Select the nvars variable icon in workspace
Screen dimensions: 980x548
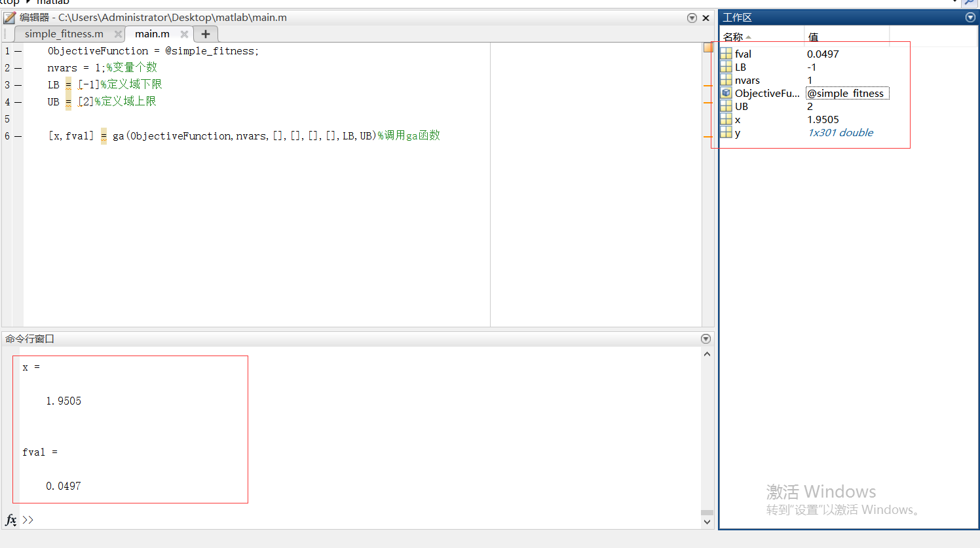click(726, 80)
